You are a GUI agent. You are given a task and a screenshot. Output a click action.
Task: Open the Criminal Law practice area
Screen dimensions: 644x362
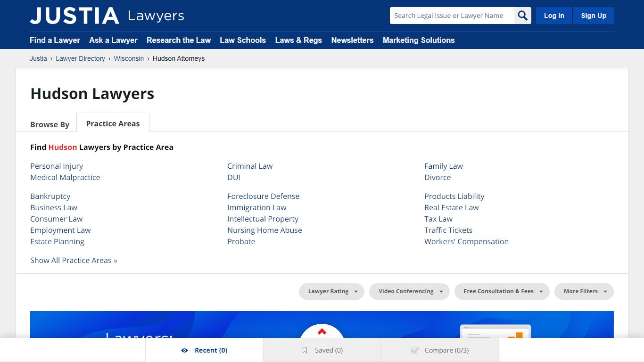(250, 166)
